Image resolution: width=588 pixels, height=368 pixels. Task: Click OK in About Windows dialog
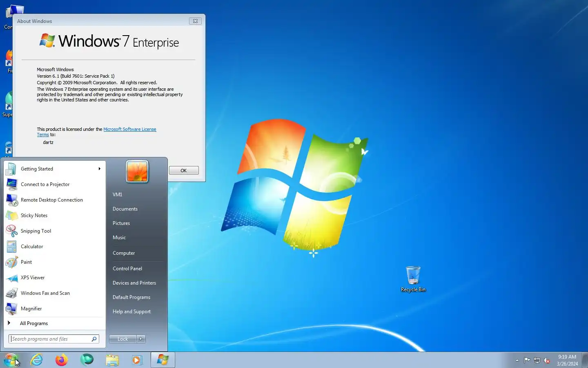point(184,171)
